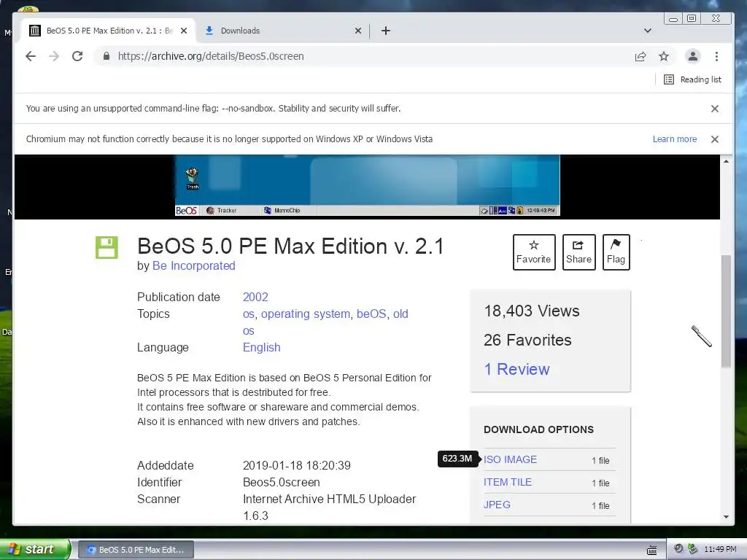
Task: Open the JPEG download option
Action: point(497,505)
